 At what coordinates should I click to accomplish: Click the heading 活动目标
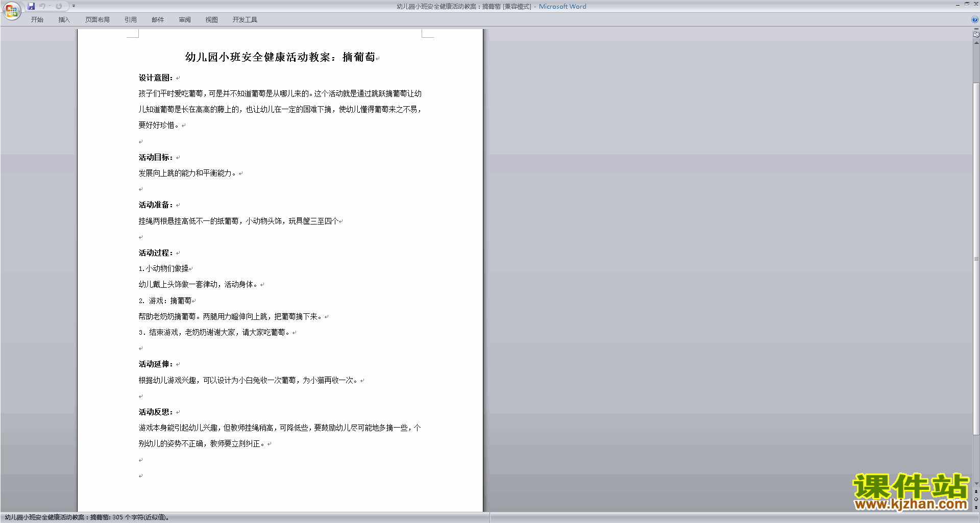156,158
